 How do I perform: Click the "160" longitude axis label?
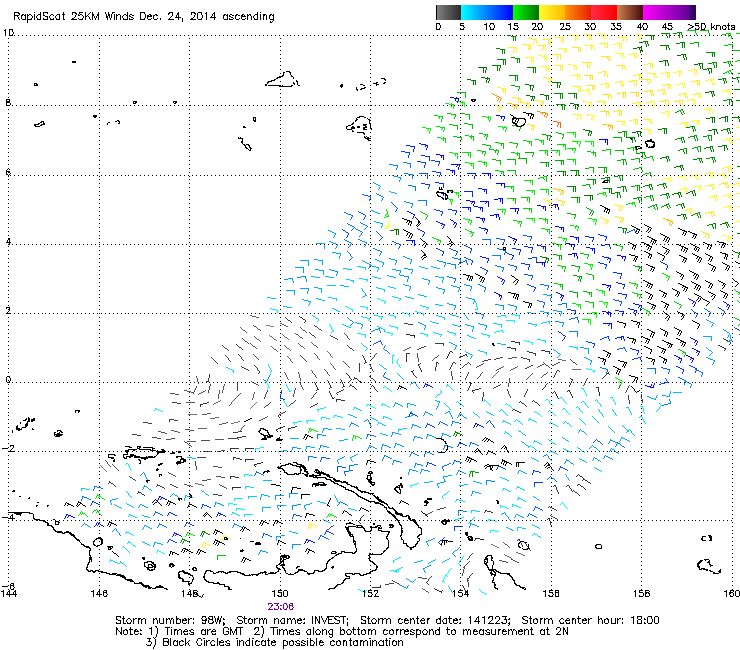pos(732,593)
